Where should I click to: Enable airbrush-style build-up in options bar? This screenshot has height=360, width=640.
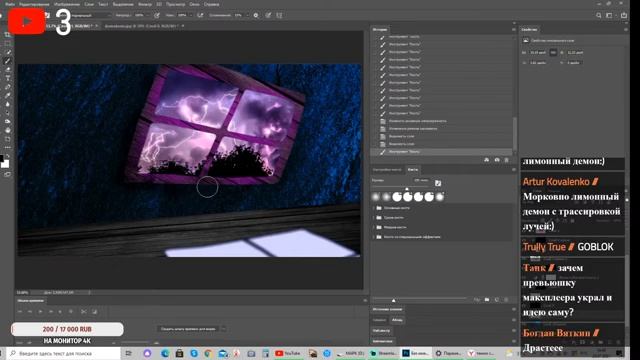(x=200, y=16)
